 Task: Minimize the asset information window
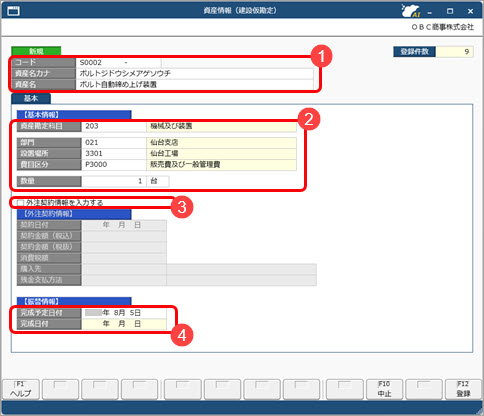[430, 12]
